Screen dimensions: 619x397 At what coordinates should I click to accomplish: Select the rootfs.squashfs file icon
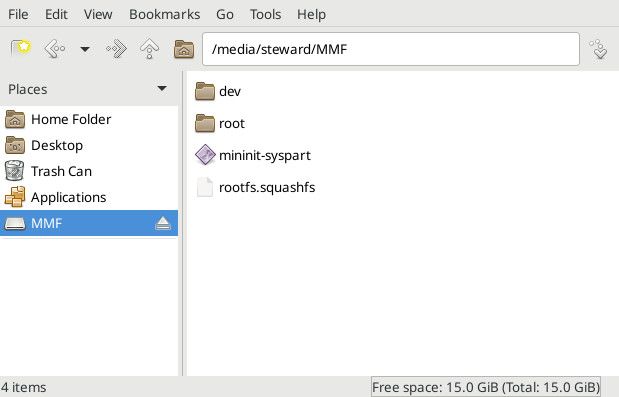click(x=205, y=187)
